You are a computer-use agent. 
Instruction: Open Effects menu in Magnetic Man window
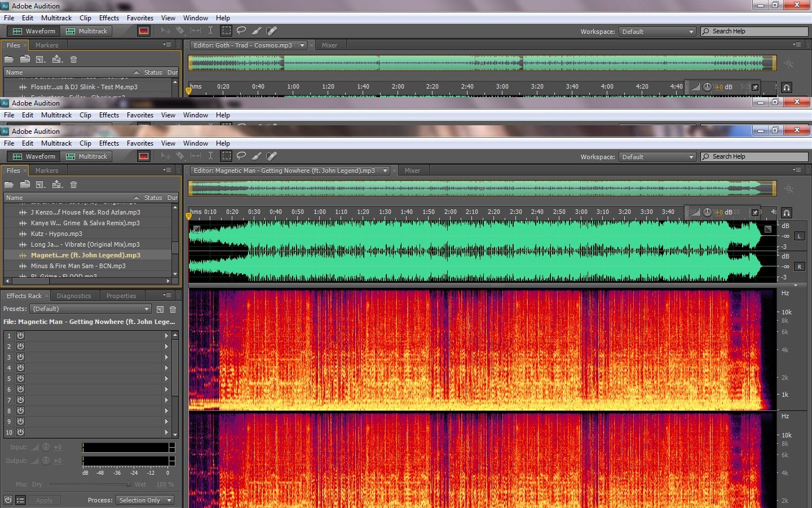point(109,143)
